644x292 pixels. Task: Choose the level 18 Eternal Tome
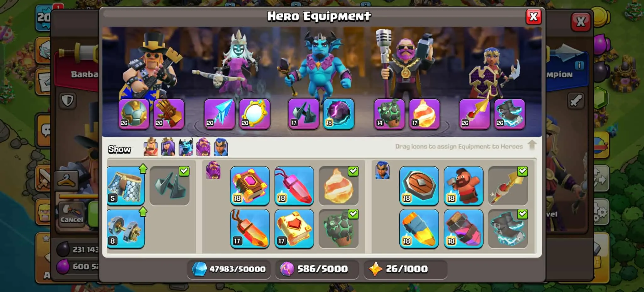[250, 186]
